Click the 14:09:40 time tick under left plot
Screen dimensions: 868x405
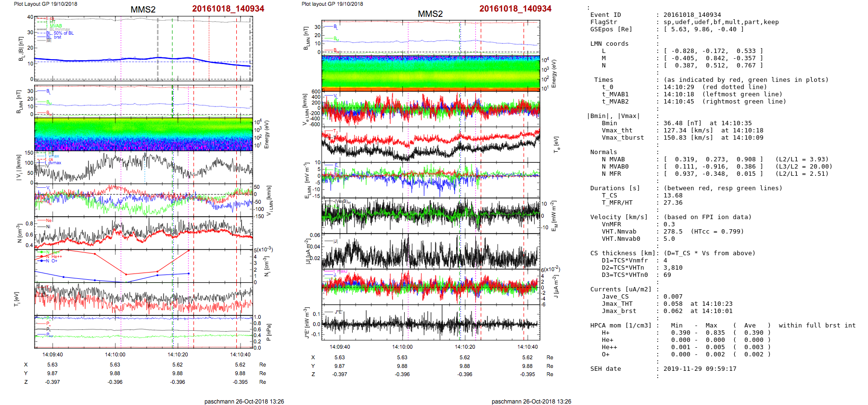(52, 355)
